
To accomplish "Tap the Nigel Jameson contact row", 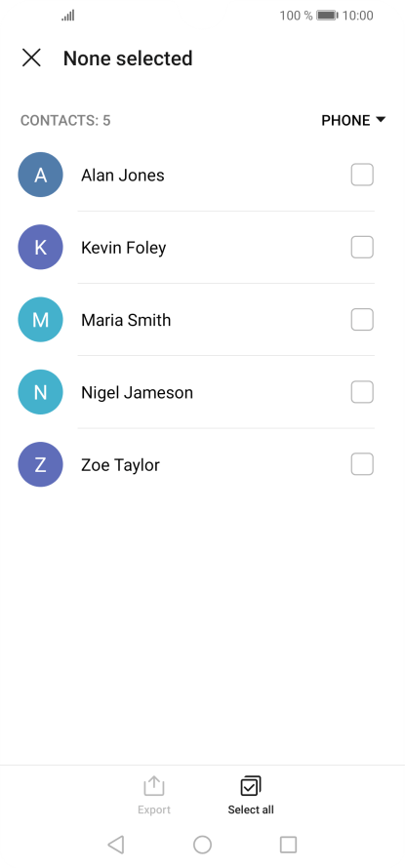I will click(202, 392).
